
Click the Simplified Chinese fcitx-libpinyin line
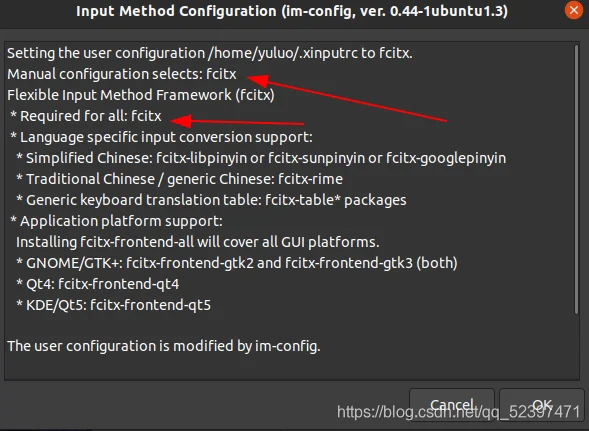click(x=261, y=158)
